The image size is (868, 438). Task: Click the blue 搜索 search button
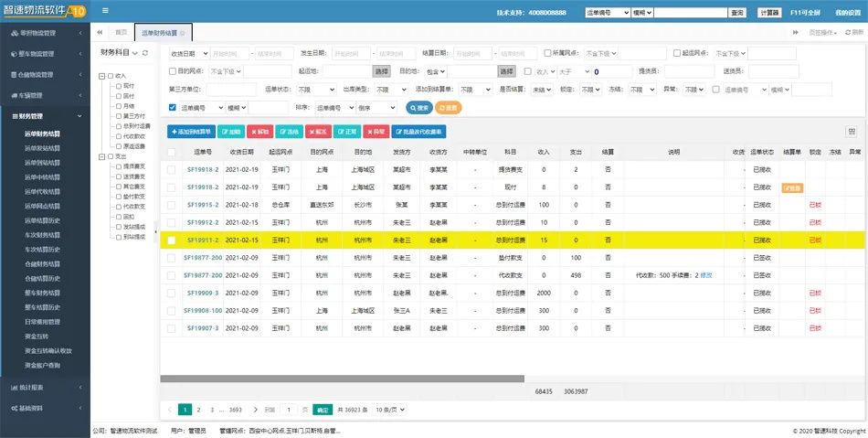click(419, 107)
